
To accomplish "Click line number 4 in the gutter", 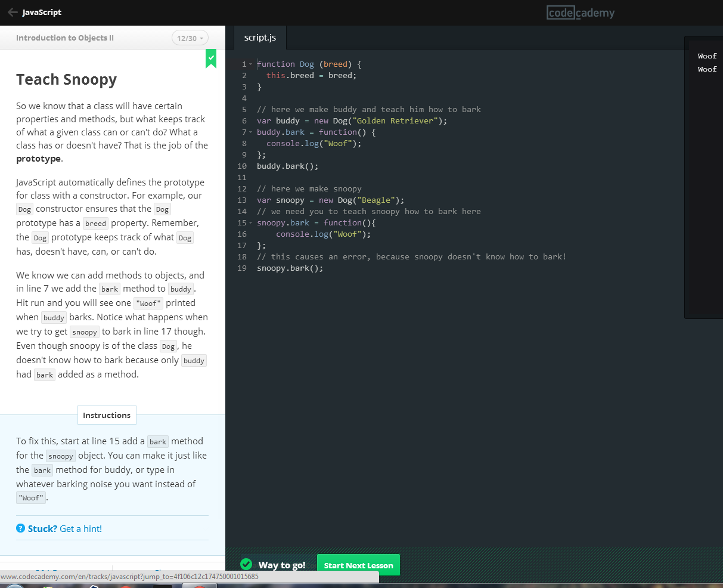I will coord(244,98).
